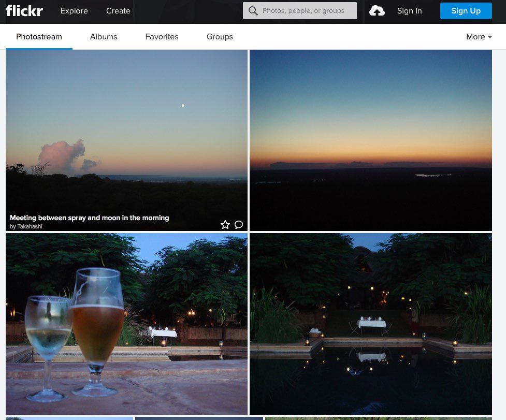This screenshot has width=506, height=420.
Task: Open the Create menu
Action: tap(118, 11)
